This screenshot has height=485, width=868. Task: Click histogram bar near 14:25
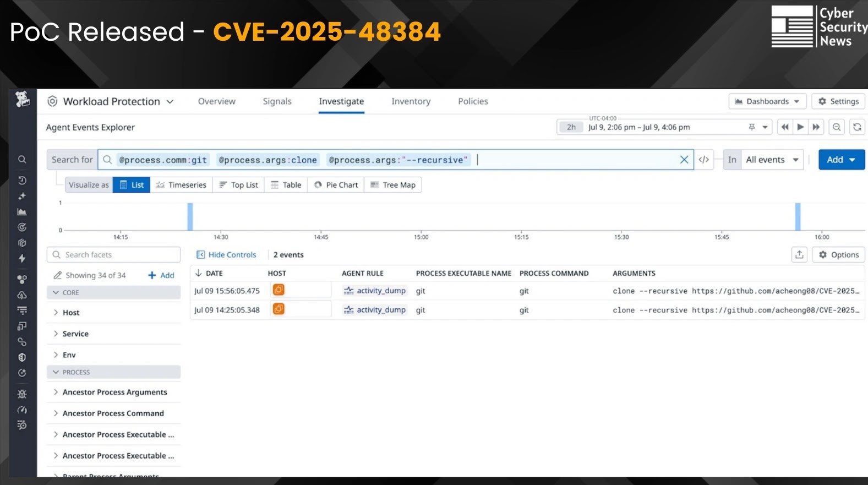(190, 216)
